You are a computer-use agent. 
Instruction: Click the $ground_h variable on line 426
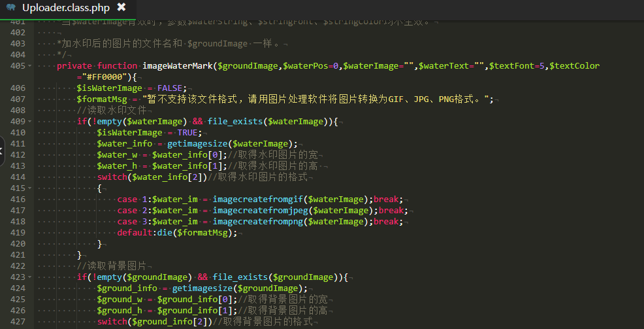[120, 310]
